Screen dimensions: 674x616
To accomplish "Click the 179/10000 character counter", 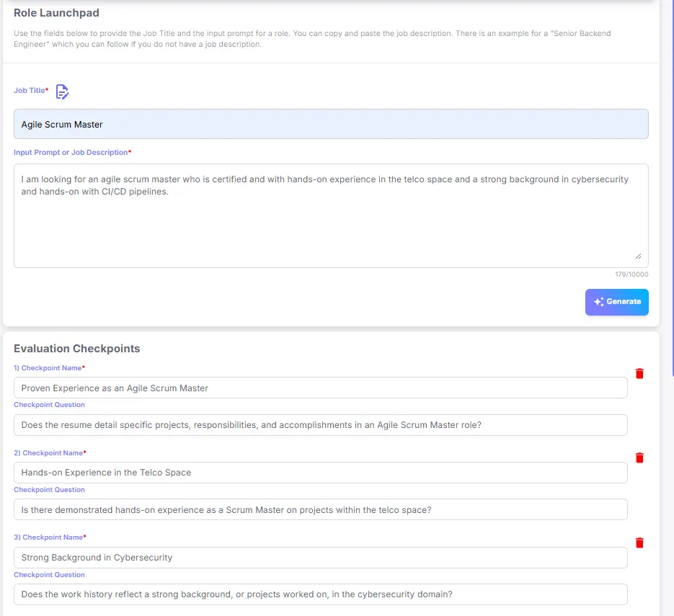I will (631, 274).
